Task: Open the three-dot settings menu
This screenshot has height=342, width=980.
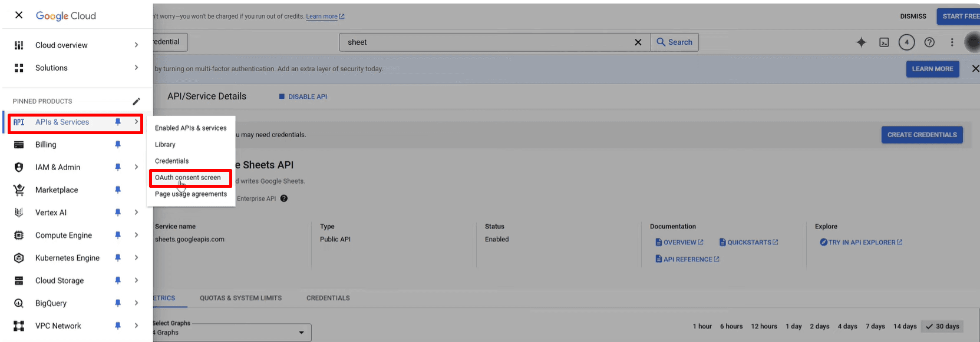Action: click(952, 42)
